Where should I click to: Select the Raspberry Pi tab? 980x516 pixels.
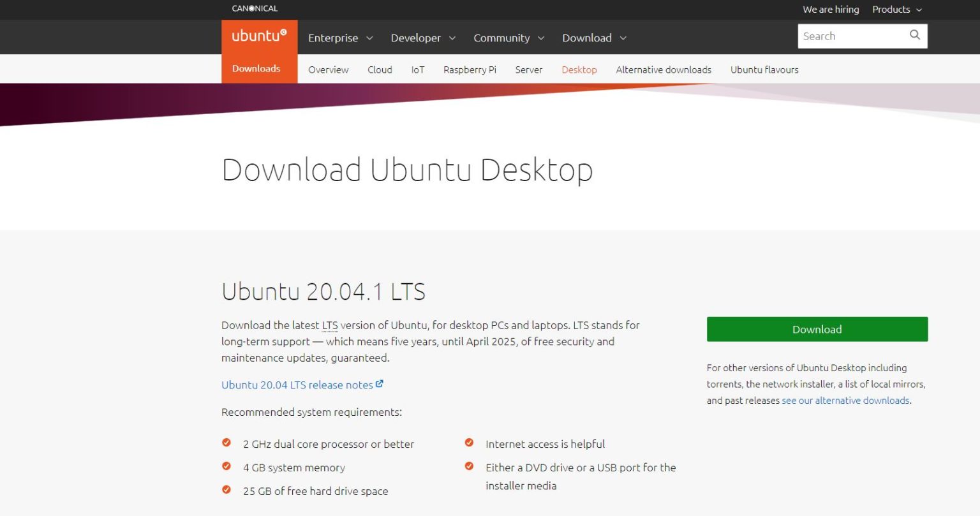point(470,70)
